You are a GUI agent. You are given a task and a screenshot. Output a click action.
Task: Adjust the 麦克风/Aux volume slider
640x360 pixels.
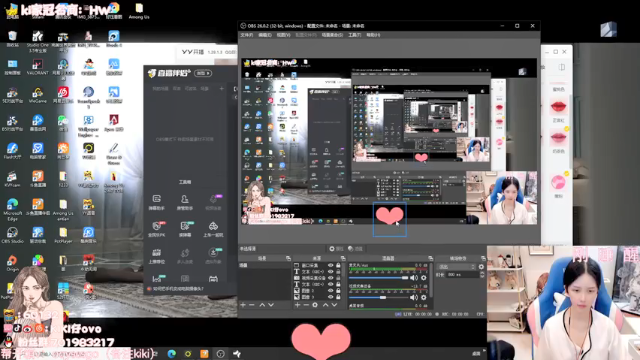tap(378, 278)
